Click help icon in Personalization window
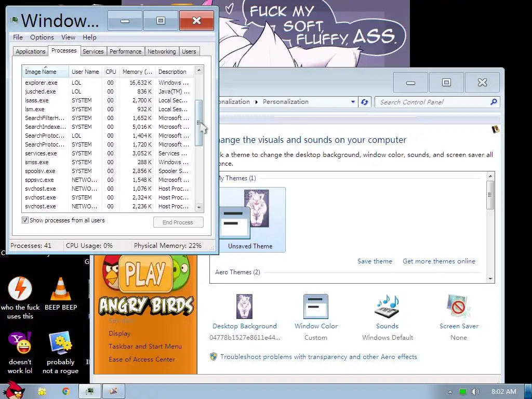 495,129
